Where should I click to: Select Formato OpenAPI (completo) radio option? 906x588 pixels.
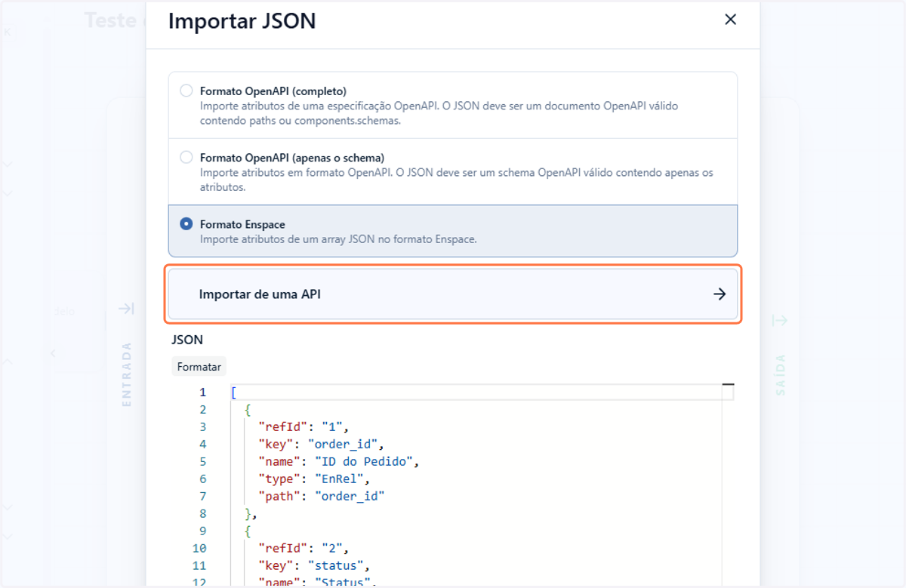point(186,91)
